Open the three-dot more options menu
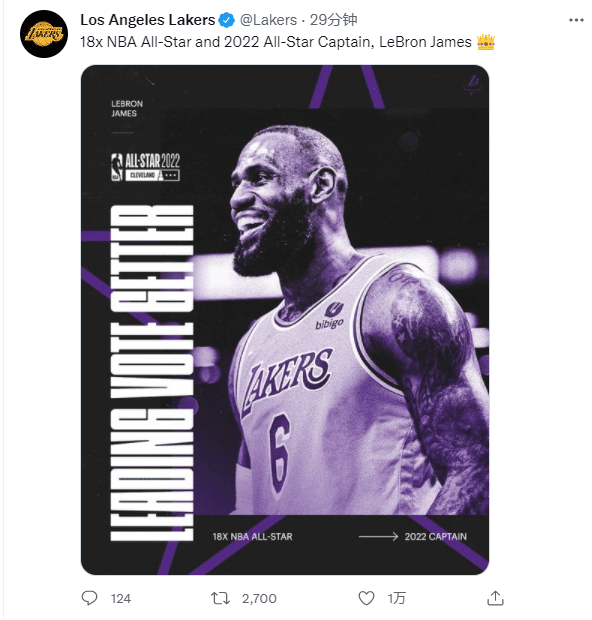Viewport: 592px width, 620px height. (x=576, y=20)
